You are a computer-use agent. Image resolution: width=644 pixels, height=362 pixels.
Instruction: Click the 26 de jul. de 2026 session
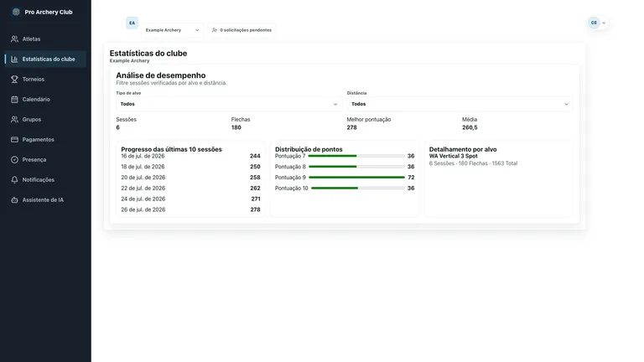pos(190,209)
